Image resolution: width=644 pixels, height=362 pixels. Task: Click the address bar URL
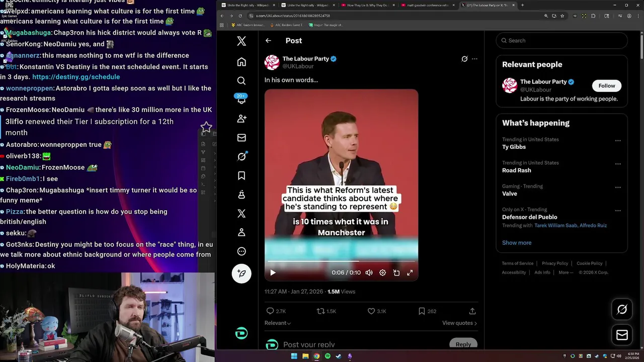point(293,16)
